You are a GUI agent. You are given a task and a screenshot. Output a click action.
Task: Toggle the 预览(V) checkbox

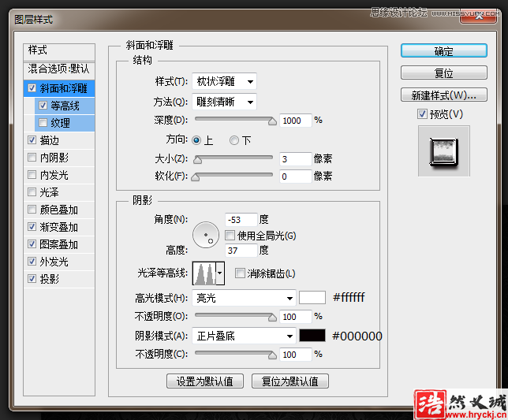click(422, 114)
